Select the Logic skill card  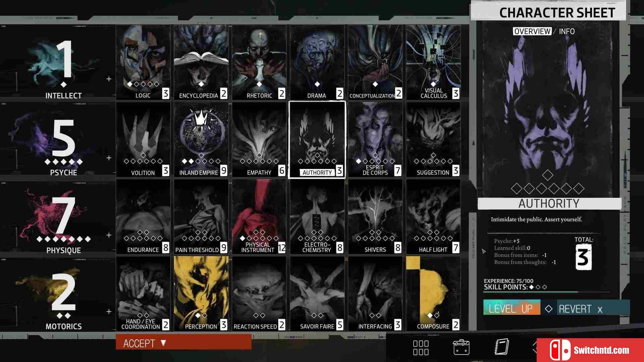[x=143, y=62]
